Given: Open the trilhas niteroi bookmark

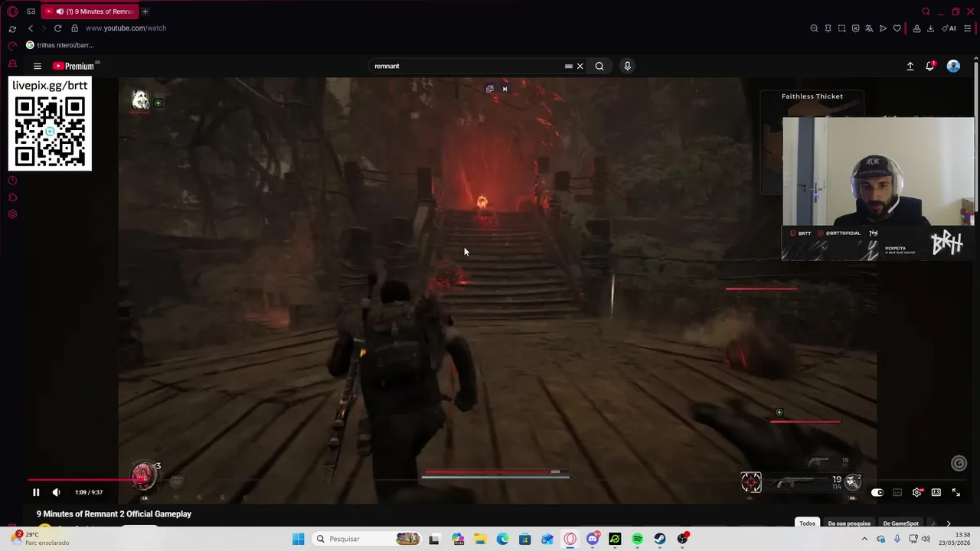Looking at the screenshot, I should point(60,45).
